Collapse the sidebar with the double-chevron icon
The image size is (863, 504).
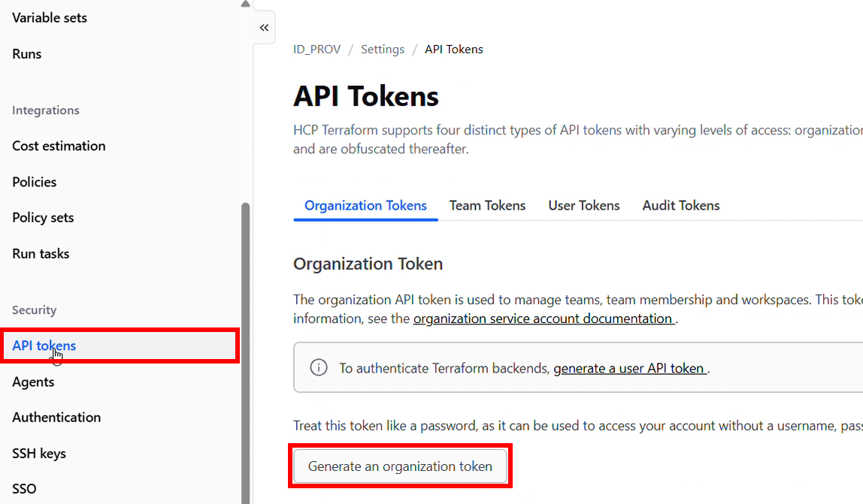pos(264,28)
